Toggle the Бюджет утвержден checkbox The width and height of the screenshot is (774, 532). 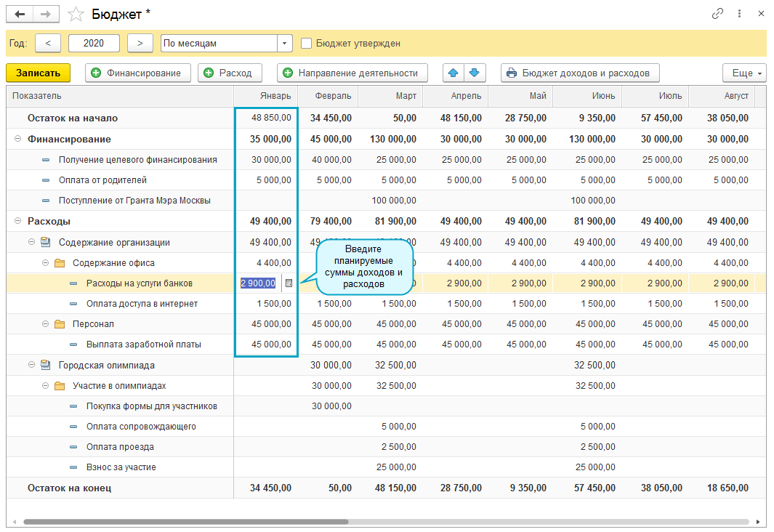coord(307,44)
